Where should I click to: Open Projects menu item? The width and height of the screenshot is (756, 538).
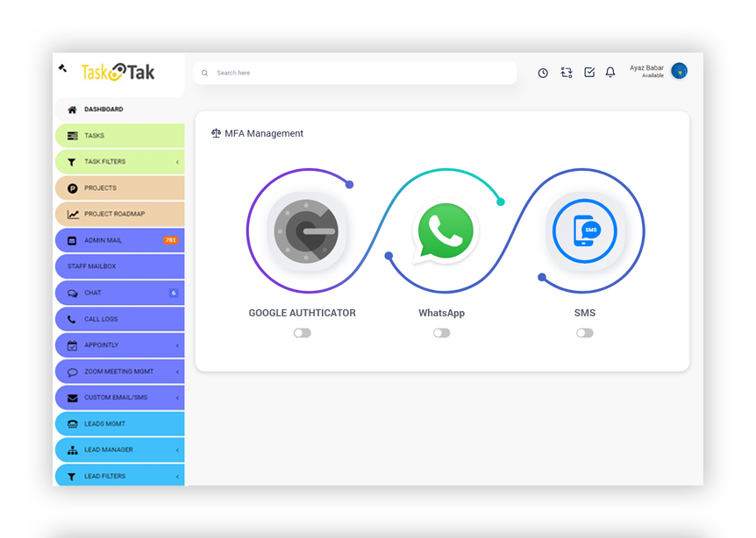tap(120, 188)
